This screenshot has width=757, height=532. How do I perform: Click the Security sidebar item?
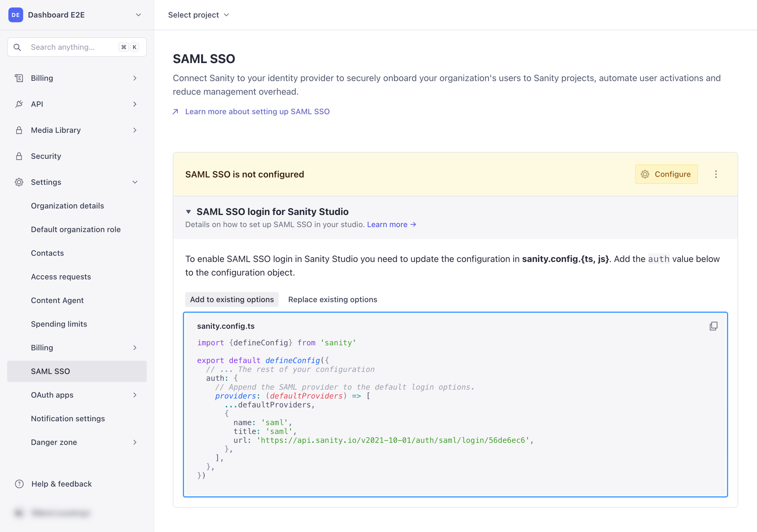click(77, 156)
